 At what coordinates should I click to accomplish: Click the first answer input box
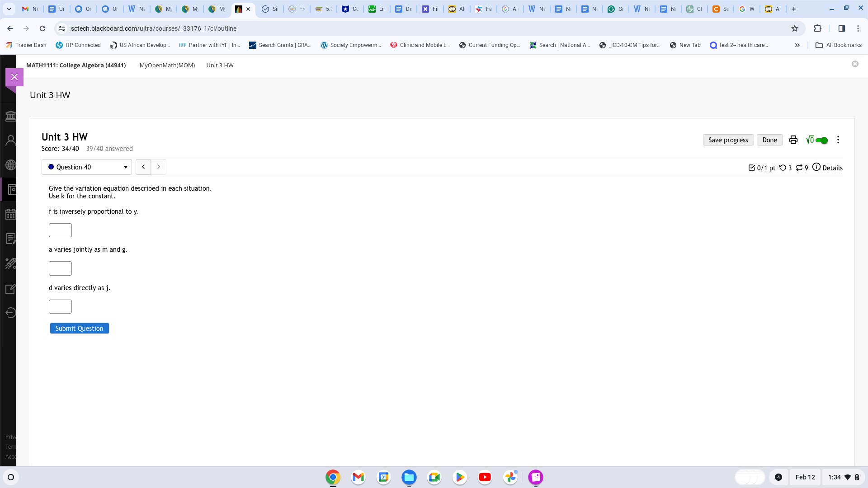pyautogui.click(x=60, y=230)
